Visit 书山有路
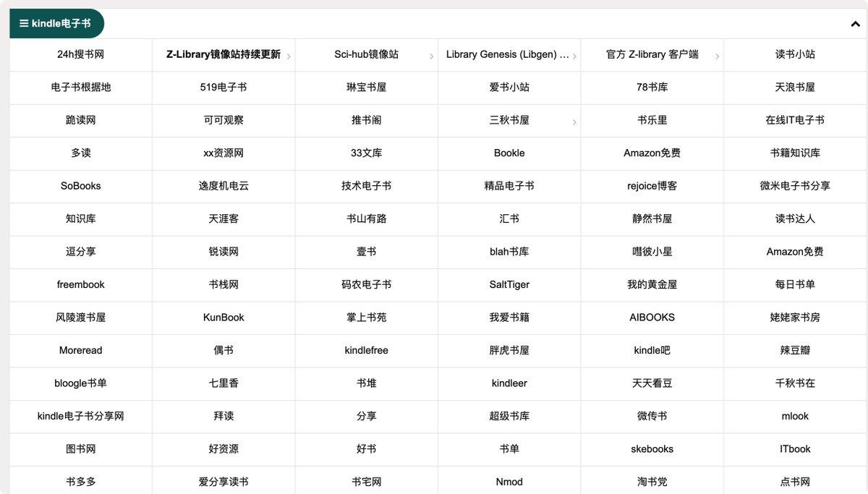This screenshot has width=868, height=494. [x=367, y=218]
